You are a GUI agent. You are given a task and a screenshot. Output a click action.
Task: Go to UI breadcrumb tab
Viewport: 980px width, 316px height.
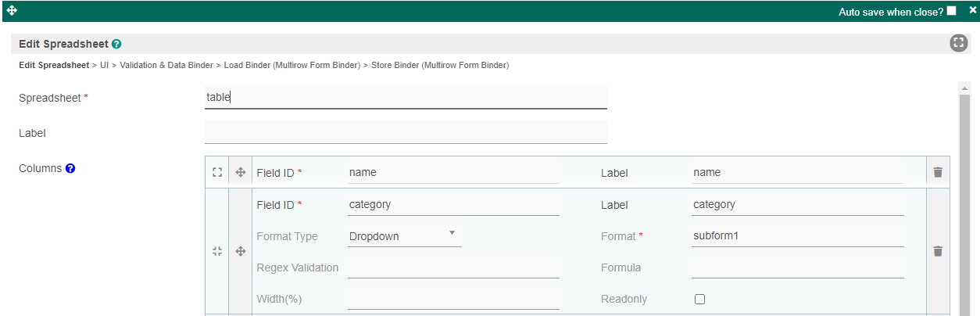pos(104,65)
